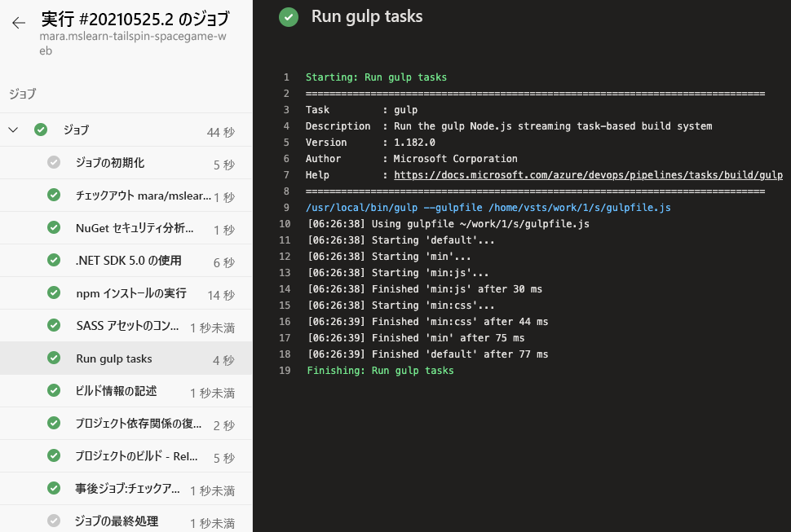Click the grey status icon of ジョブの初期化
Viewport: 791px width, 532px height.
coord(54,162)
